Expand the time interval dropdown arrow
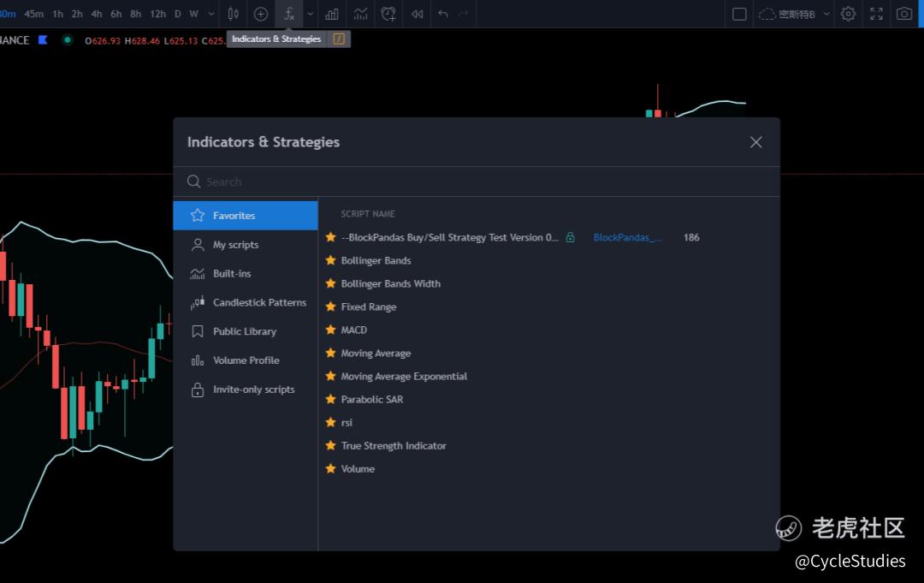Viewport: 924px width, 583px height. coord(211,14)
